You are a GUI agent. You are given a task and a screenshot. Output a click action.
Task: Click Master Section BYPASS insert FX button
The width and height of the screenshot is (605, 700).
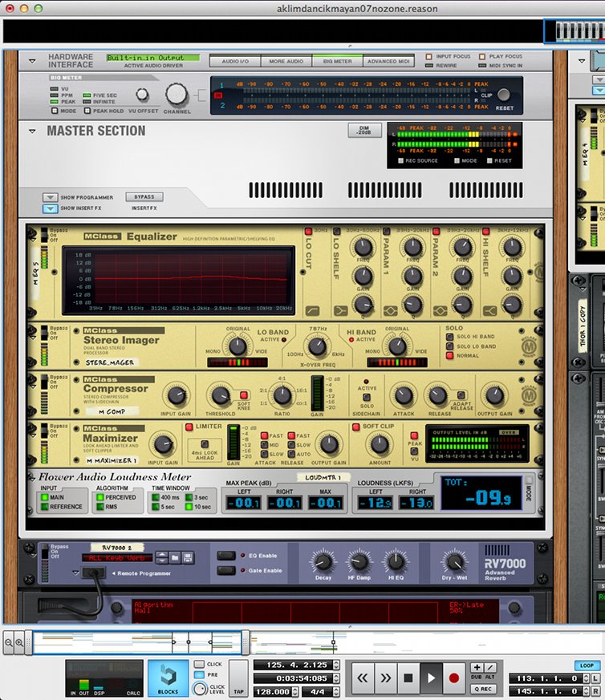(x=144, y=197)
